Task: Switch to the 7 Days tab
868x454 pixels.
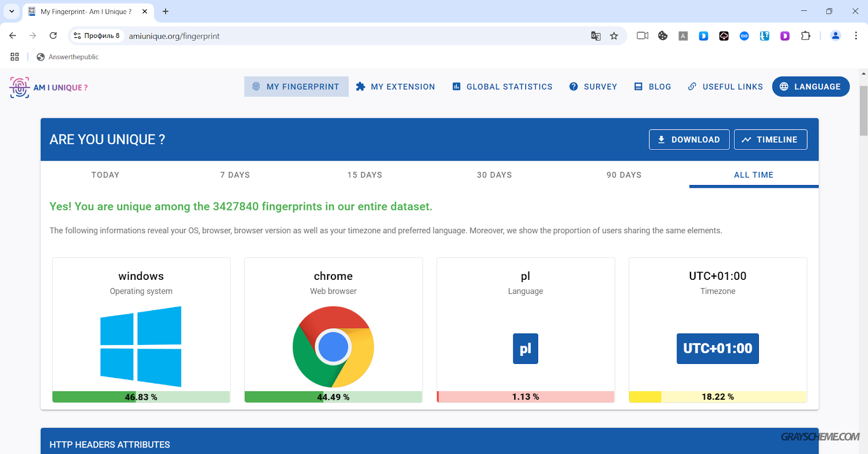Action: (235, 175)
